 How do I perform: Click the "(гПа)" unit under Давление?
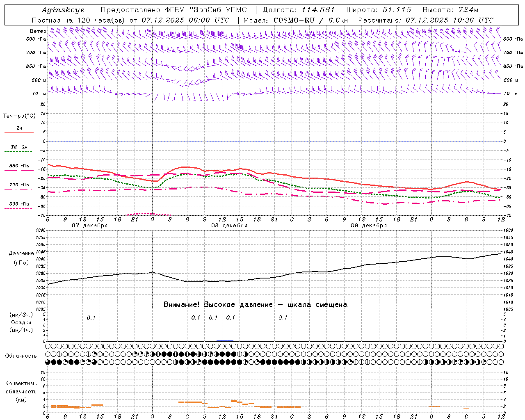[21, 262]
